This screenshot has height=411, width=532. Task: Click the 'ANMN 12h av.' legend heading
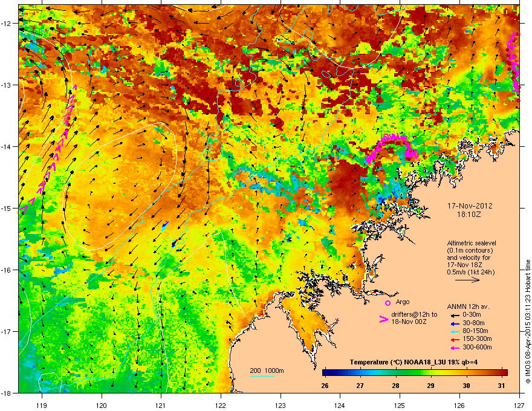click(x=468, y=306)
